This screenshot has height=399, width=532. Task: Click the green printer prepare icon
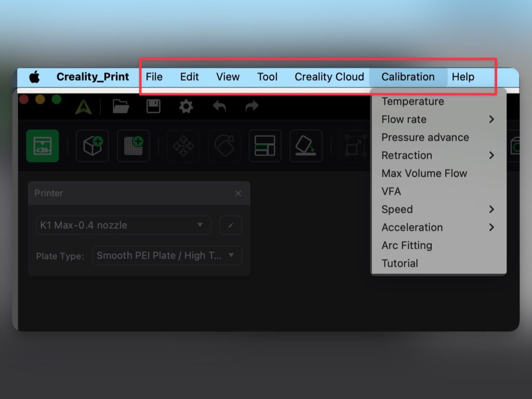click(x=43, y=146)
